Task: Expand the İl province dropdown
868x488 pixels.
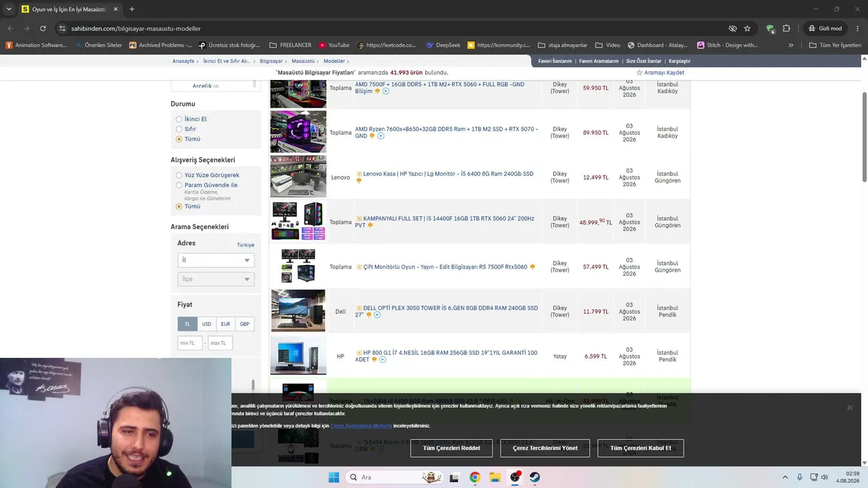Action: pos(216,260)
